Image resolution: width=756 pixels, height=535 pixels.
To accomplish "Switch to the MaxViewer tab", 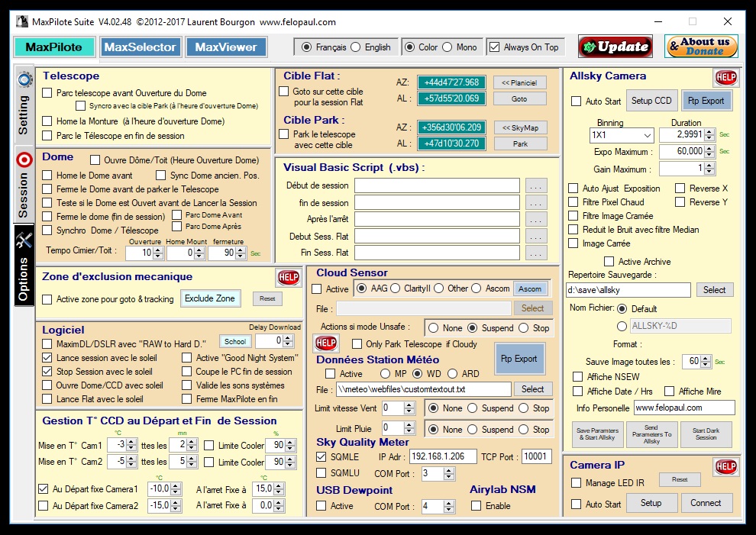I will (226, 47).
